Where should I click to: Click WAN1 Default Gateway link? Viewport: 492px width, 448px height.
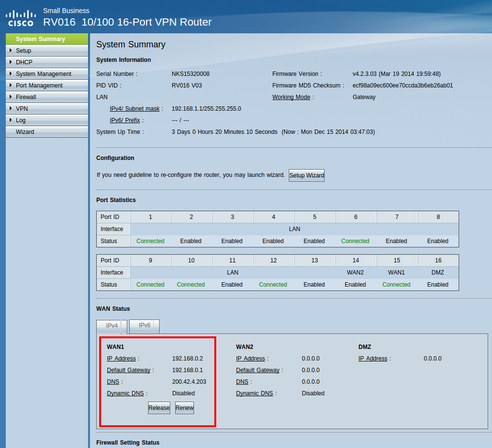tap(129, 370)
